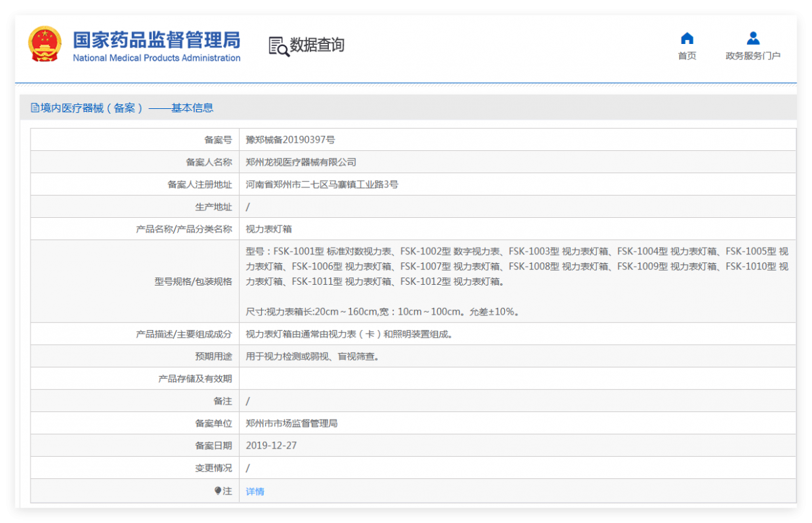
Task: Click the 型号规格/包装规格 label
Action: click(194, 281)
